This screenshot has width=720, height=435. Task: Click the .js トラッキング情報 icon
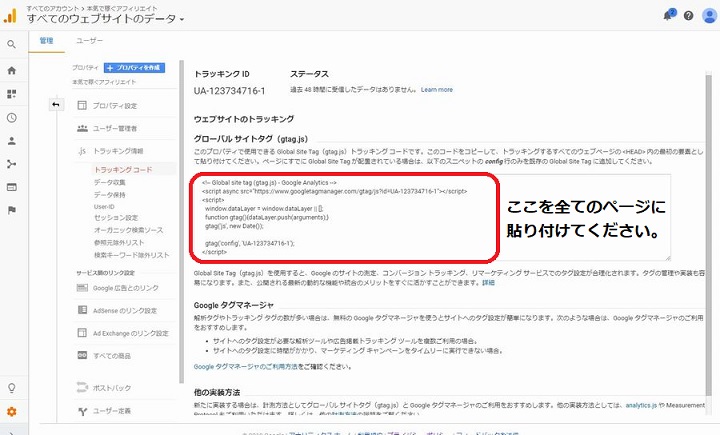pyautogui.click(x=82, y=151)
